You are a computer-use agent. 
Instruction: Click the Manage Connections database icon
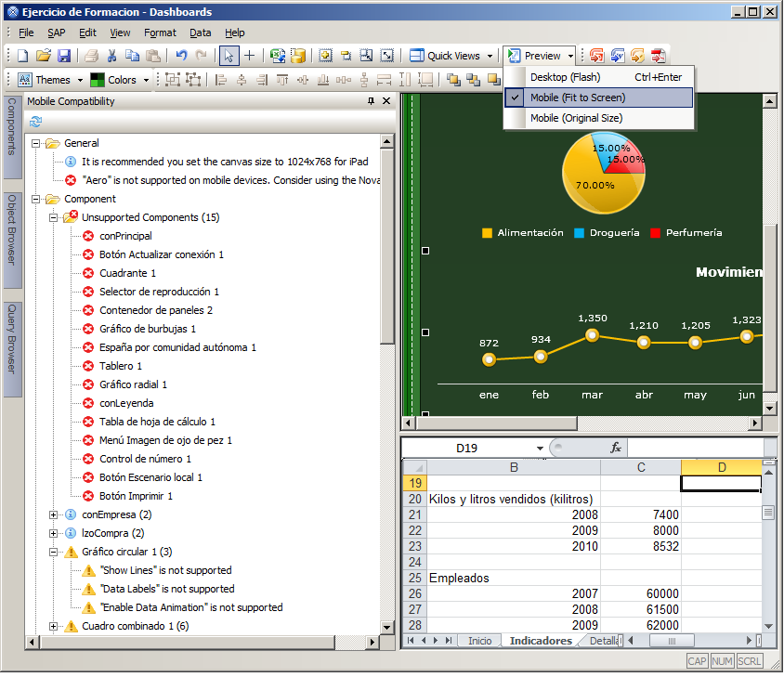click(x=298, y=56)
